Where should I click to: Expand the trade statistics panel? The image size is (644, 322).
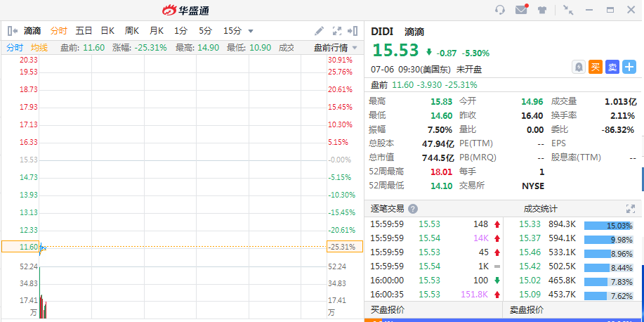(x=630, y=209)
